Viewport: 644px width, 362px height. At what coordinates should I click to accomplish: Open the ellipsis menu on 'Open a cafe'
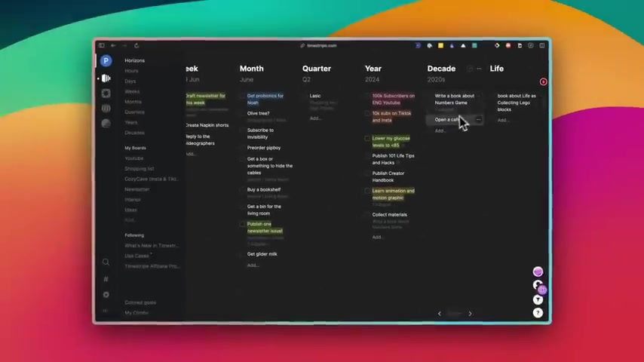pyautogui.click(x=478, y=120)
